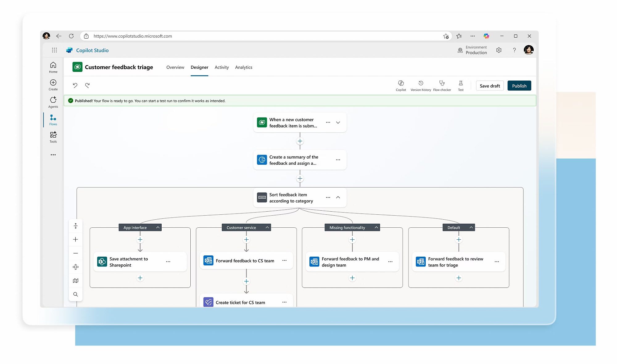
Task: Open Agents in the sidebar
Action: (53, 102)
